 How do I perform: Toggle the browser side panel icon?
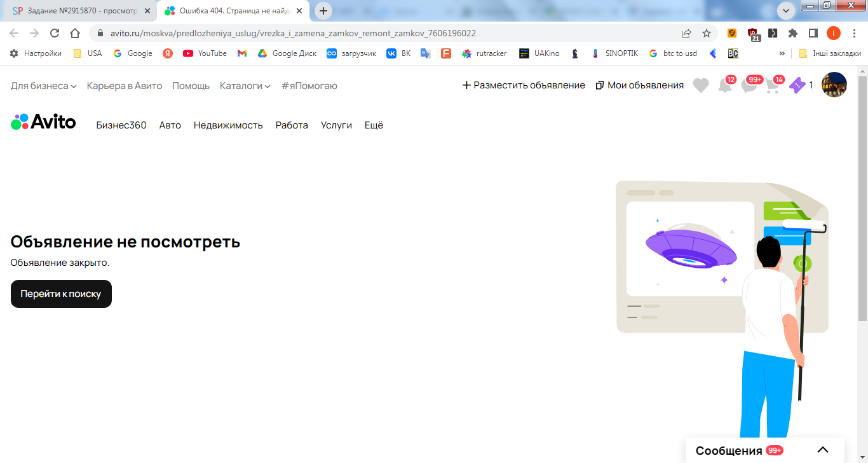(x=813, y=33)
